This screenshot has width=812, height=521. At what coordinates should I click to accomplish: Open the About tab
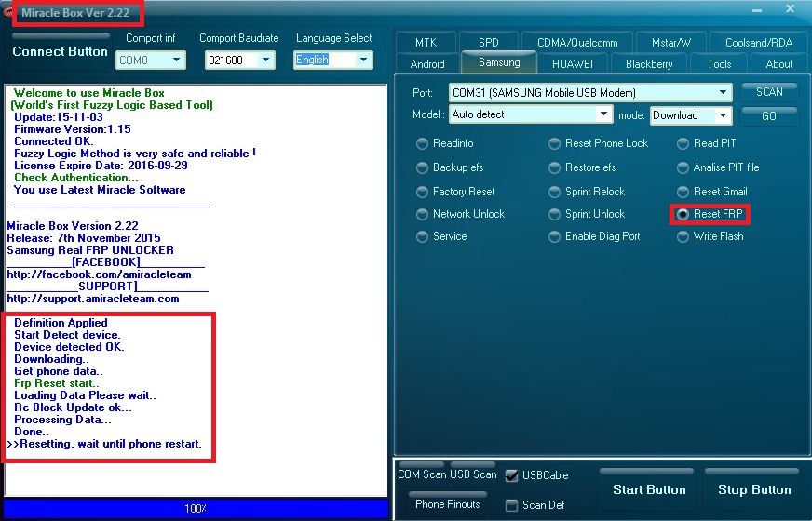[x=778, y=64]
